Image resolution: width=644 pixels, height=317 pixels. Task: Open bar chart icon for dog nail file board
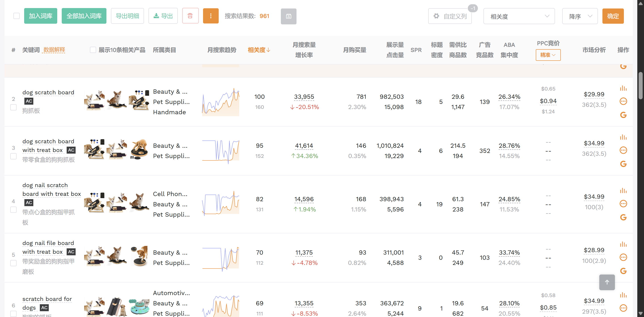click(623, 244)
